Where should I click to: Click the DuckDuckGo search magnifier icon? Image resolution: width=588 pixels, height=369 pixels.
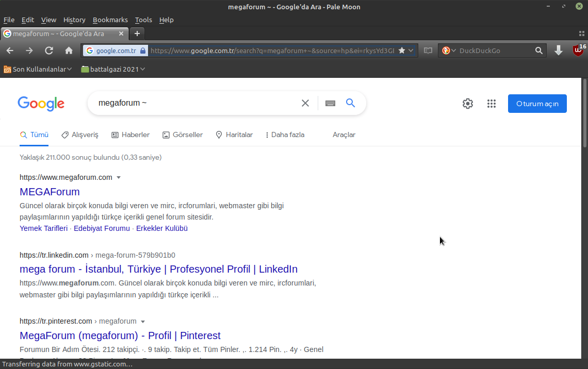click(539, 51)
